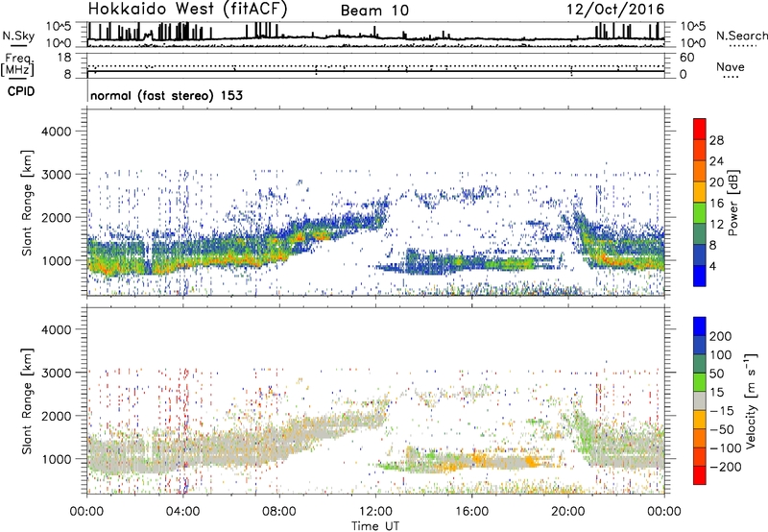768x532 pixels.
Task: Click '3000' tick on velocity panel axis
Action: click(x=57, y=373)
